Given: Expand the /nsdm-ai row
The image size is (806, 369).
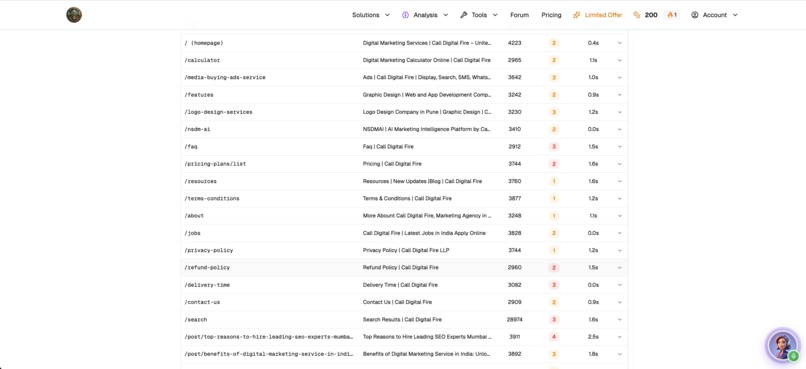Looking at the screenshot, I should [619, 130].
